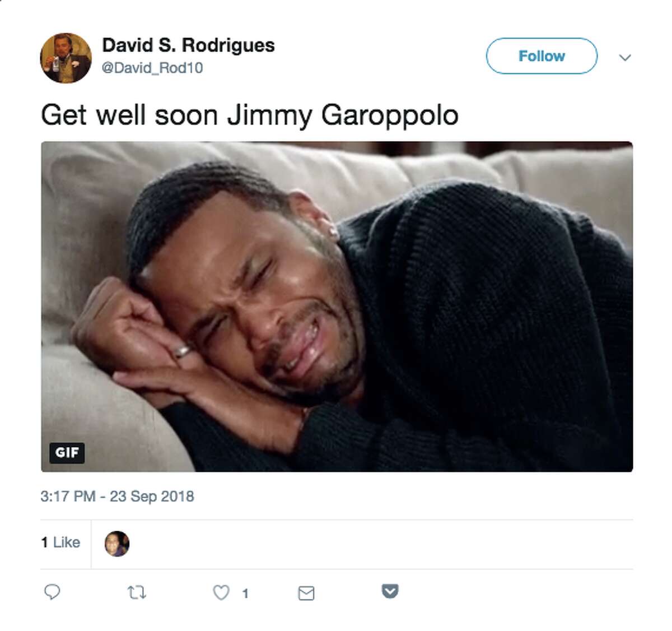Visit the @David_Rod10 handle
This screenshot has height=631, width=672.
coord(152,68)
